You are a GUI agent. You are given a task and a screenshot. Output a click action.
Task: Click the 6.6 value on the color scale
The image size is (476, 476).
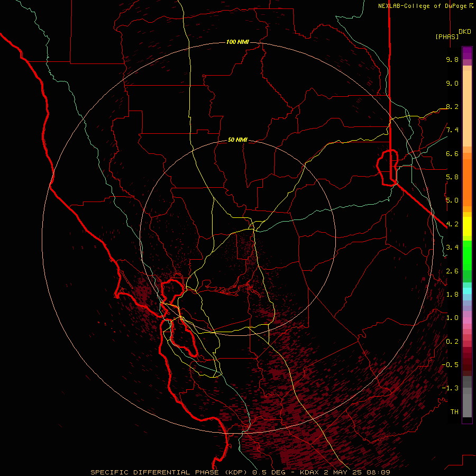click(452, 153)
